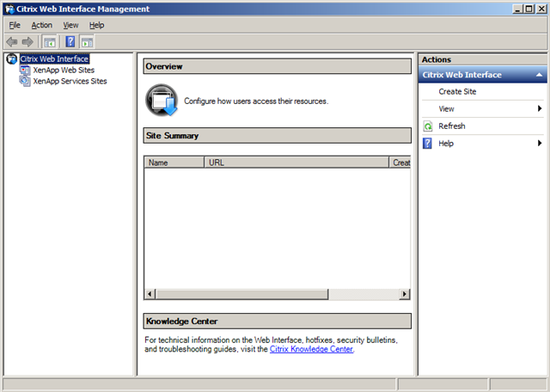Open the Citrix Knowledge Center link

click(x=311, y=349)
